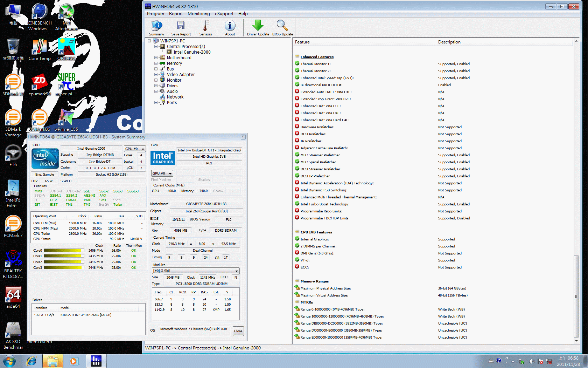Select Intel Genuine-2000 in the tree

tap(192, 52)
